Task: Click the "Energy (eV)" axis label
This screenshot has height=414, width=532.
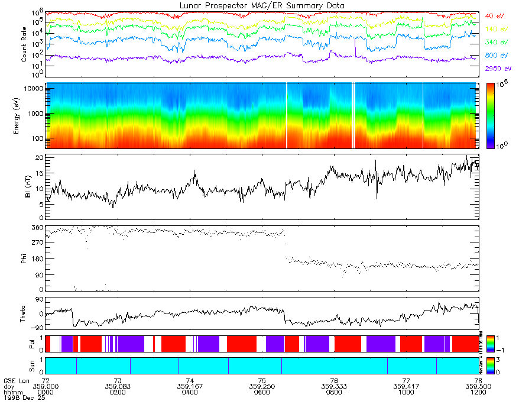Action: 16,116
